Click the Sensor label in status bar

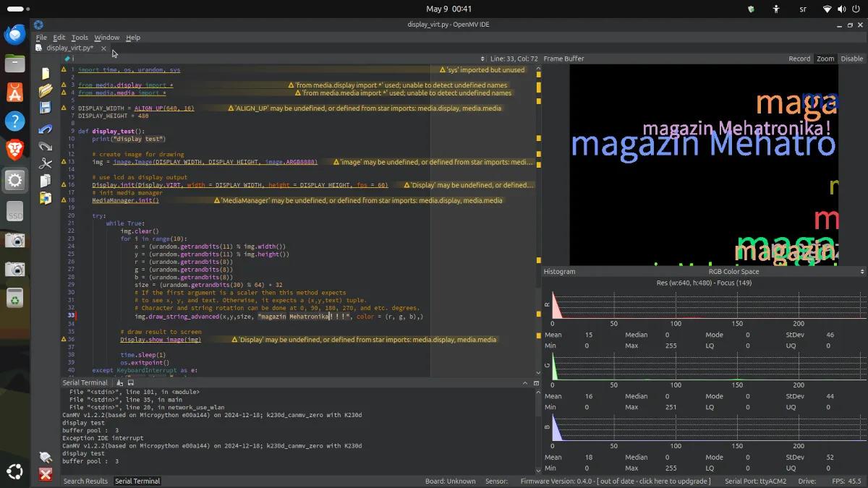click(496, 481)
